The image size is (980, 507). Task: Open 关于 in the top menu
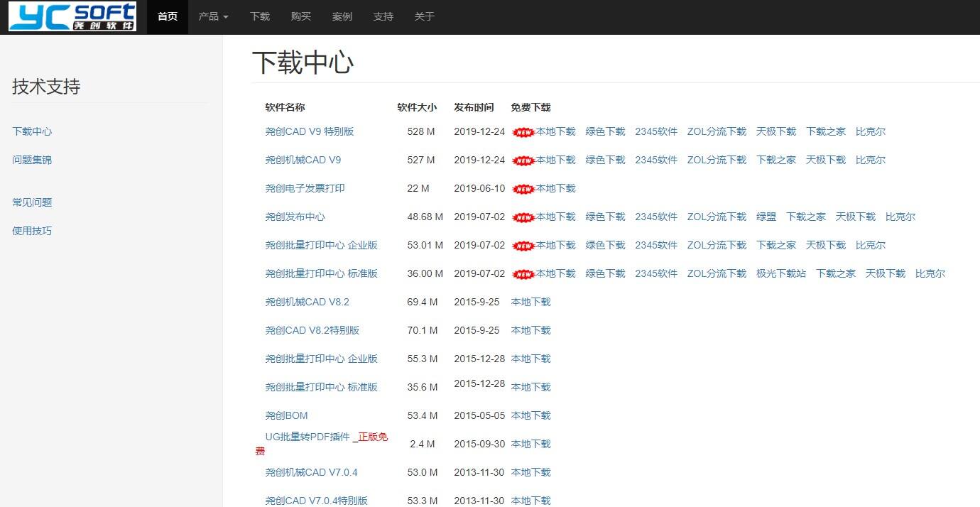pos(425,16)
